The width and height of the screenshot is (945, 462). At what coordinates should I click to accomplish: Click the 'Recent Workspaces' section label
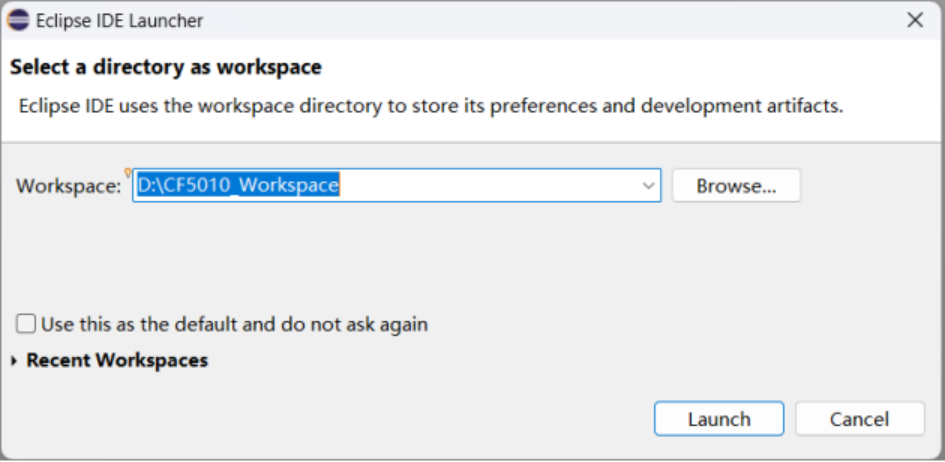point(117,361)
